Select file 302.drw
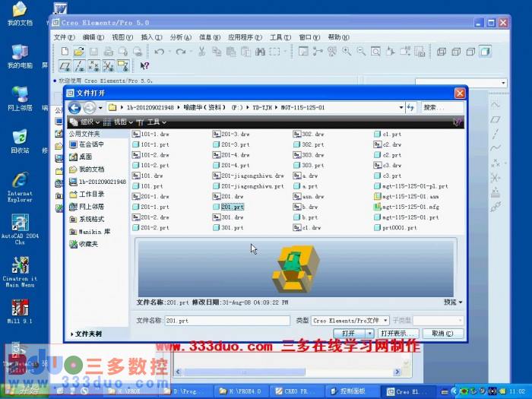 tap(309, 134)
